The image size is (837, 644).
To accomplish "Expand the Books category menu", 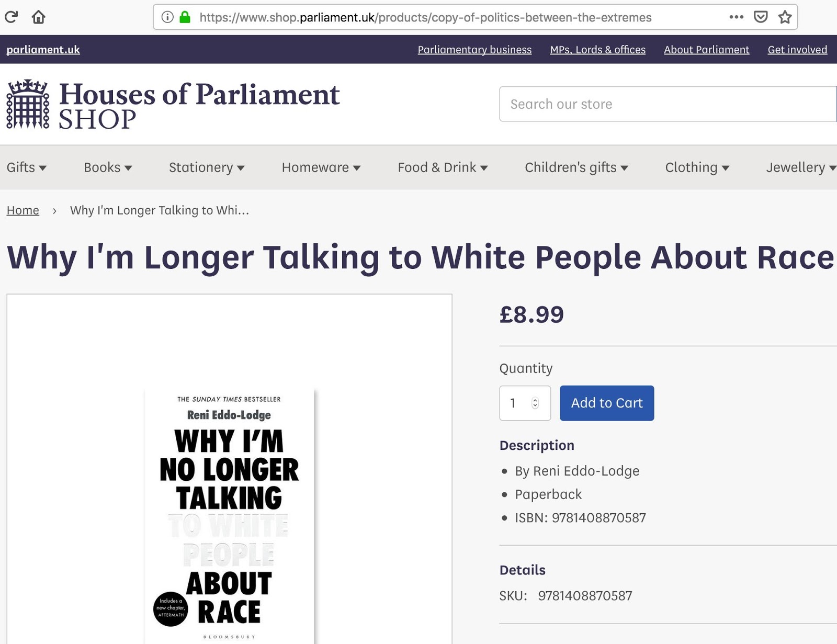I will point(108,167).
